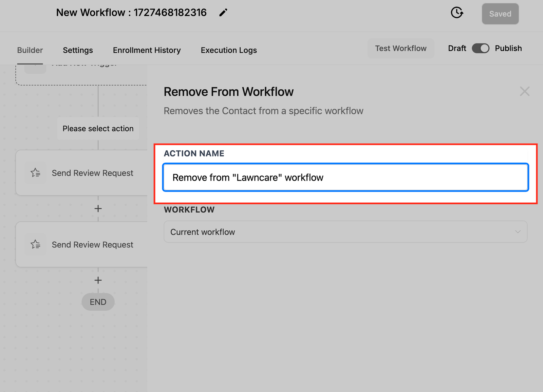Click the chevron arrow in Workflow dropdown
Screen dimensions: 543x392
518,232
